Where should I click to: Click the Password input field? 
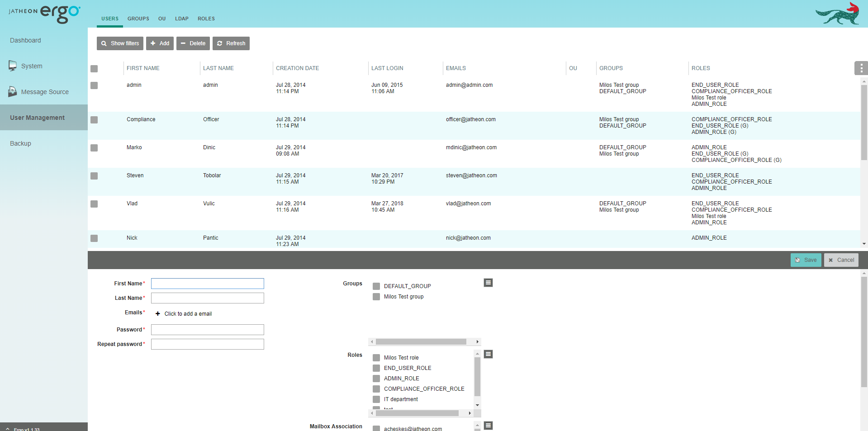coord(208,330)
